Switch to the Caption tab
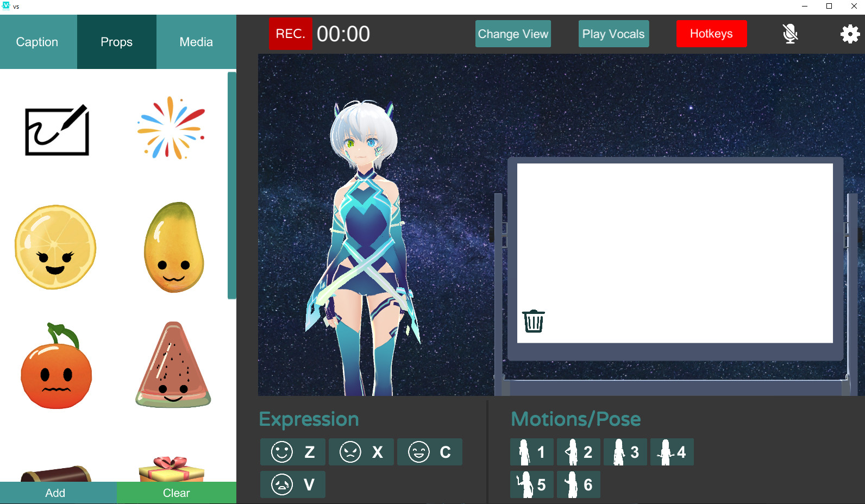This screenshot has height=504, width=865. point(37,42)
